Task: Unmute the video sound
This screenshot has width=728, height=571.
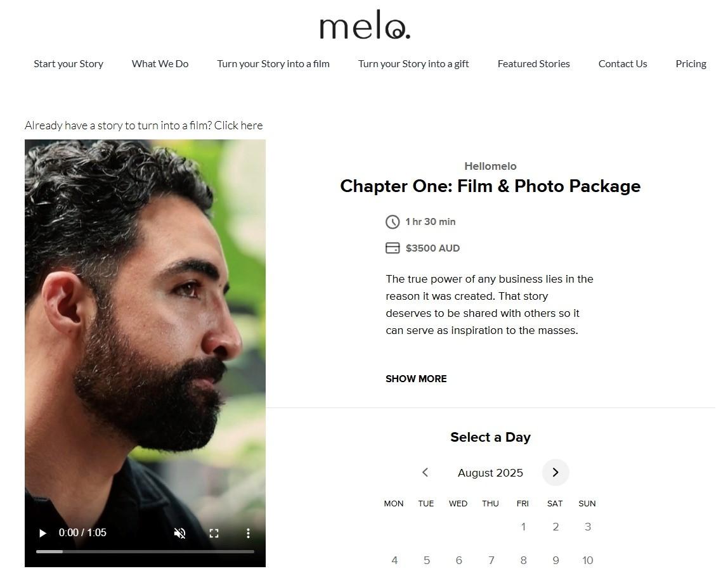Action: pyautogui.click(x=180, y=533)
